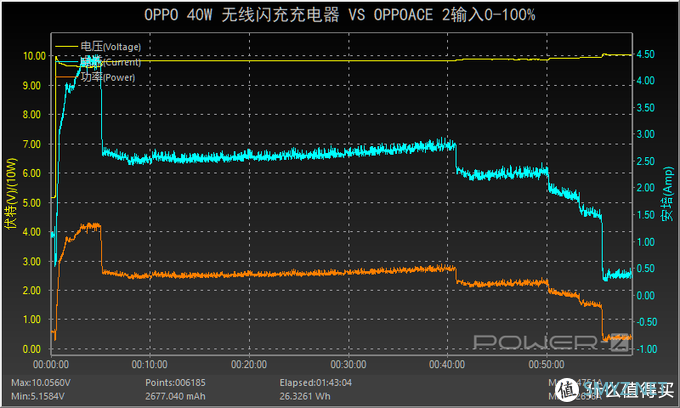Click the yellow 2.00 voltage axis tick
680x408 pixels.
coord(34,290)
